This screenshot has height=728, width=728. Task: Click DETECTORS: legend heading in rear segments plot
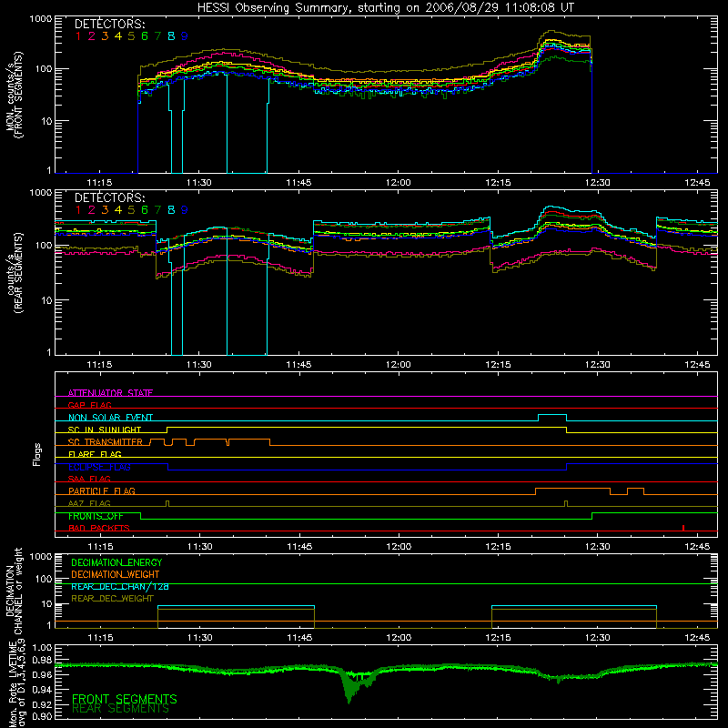click(x=109, y=197)
